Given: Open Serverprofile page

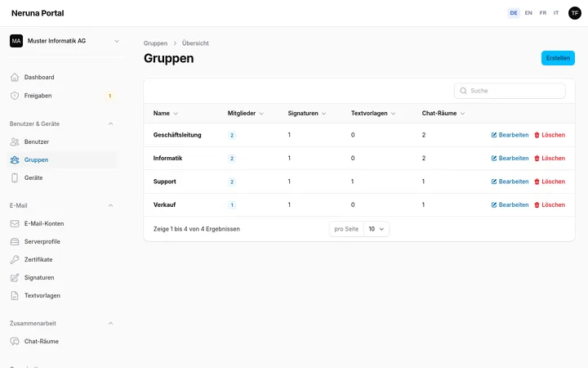Looking at the screenshot, I should [x=62, y=242].
